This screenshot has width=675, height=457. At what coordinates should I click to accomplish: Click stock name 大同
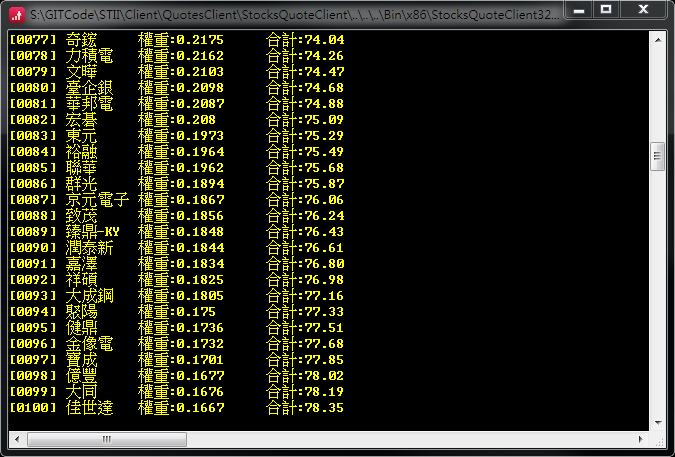tap(81, 392)
